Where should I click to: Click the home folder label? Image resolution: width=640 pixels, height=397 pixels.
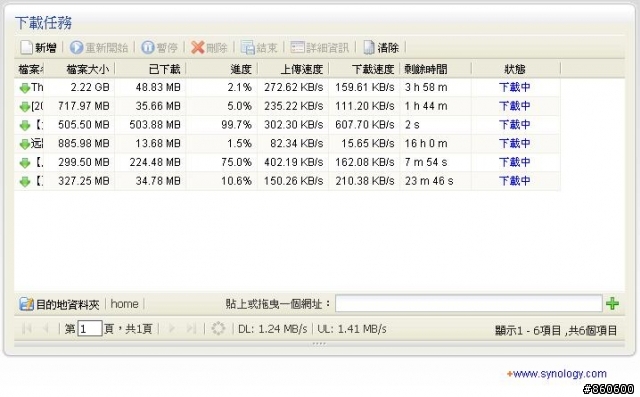(124, 304)
